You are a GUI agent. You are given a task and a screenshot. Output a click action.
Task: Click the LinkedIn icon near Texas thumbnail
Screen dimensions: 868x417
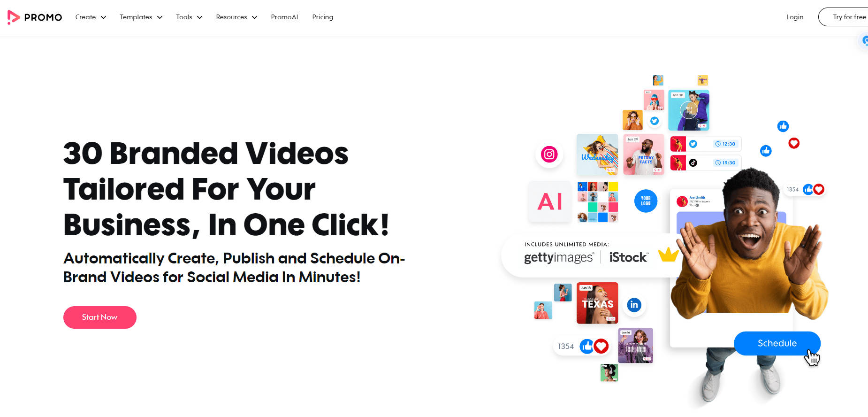[x=634, y=305]
